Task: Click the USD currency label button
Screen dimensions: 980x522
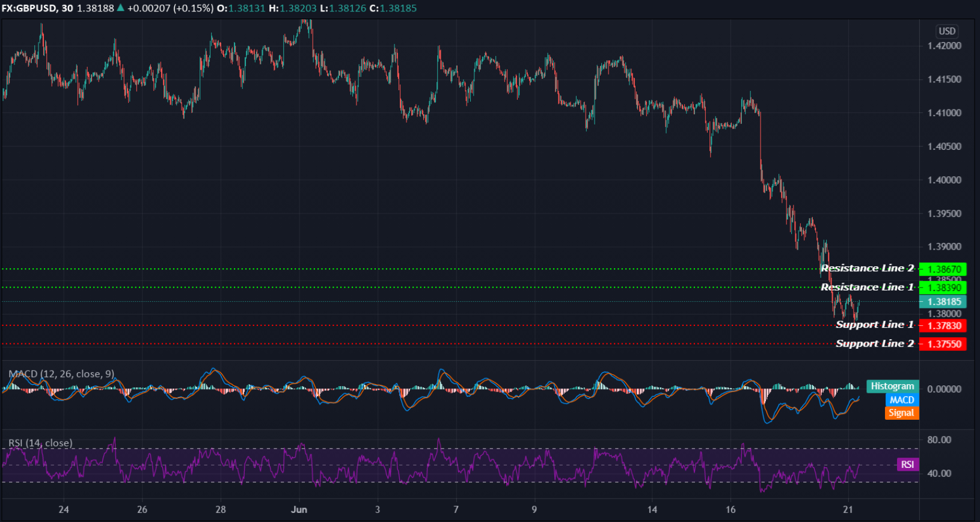Action: tap(947, 31)
